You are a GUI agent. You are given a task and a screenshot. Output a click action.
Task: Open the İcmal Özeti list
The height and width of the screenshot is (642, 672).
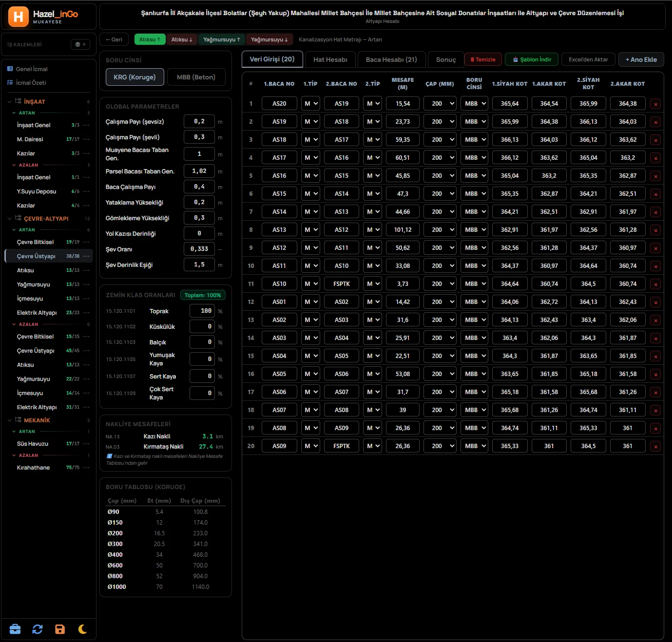point(31,83)
